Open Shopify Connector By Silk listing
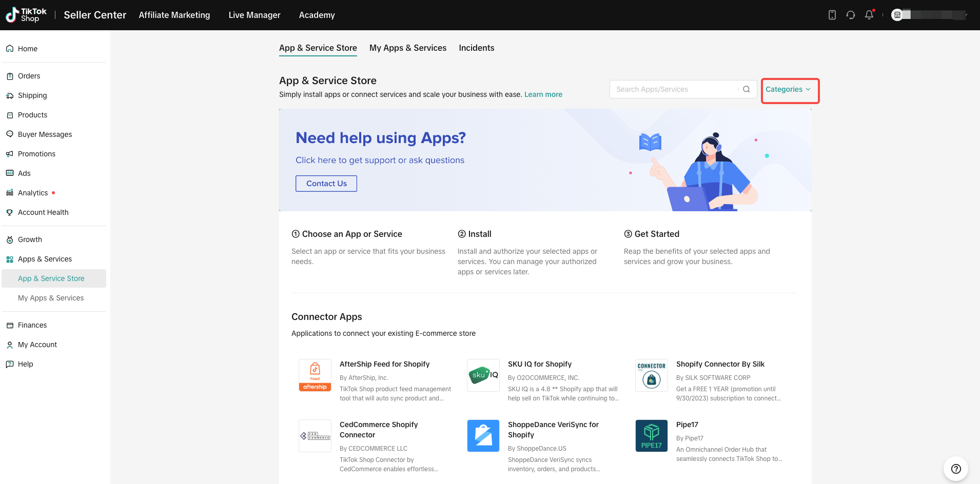Viewport: 980px width, 484px height. tap(720, 364)
